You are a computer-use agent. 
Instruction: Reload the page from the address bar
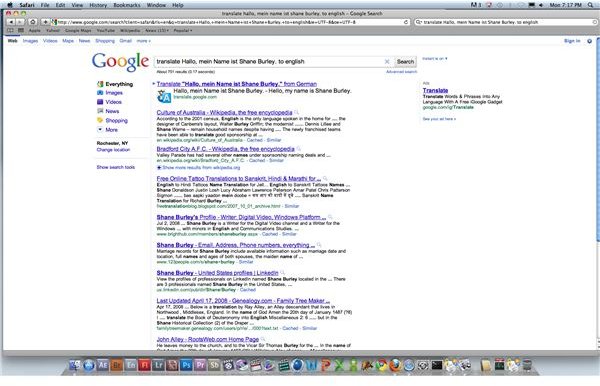click(x=406, y=22)
